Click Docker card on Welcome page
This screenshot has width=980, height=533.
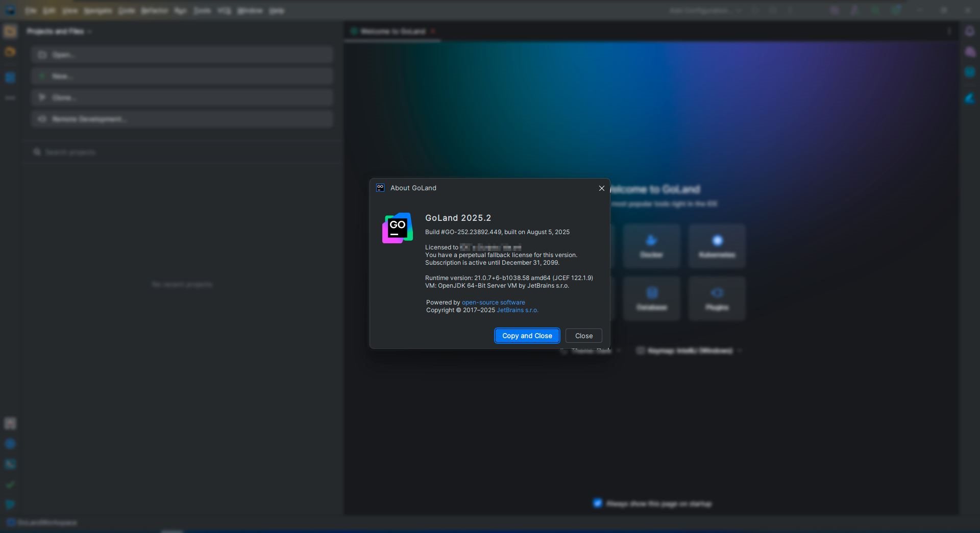652,246
